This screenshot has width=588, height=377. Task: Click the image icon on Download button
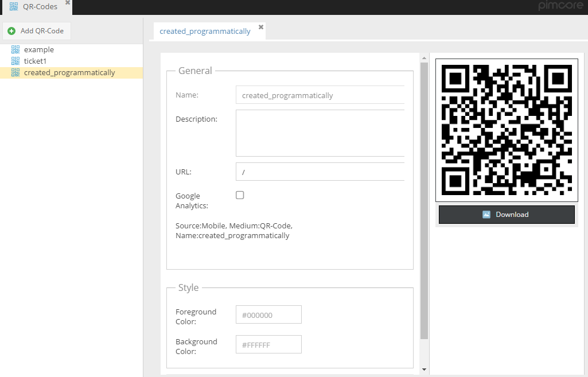[x=486, y=215]
